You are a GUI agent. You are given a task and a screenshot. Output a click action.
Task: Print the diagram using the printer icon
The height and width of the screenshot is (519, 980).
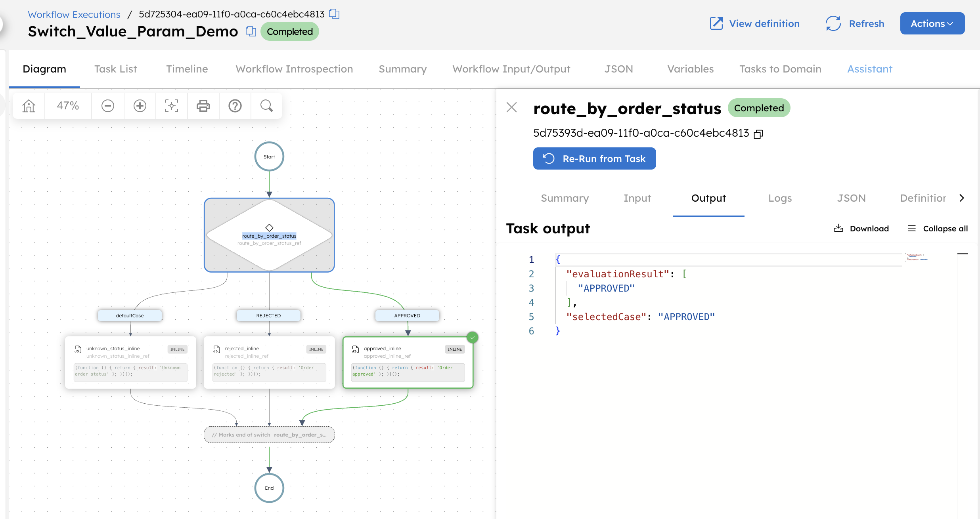203,105
